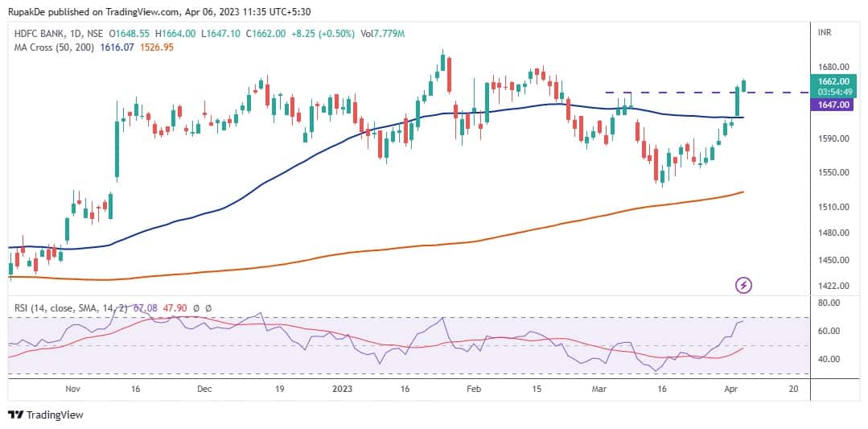Click the 1550.00 price axis label
The image size is (868, 429).
(x=833, y=173)
